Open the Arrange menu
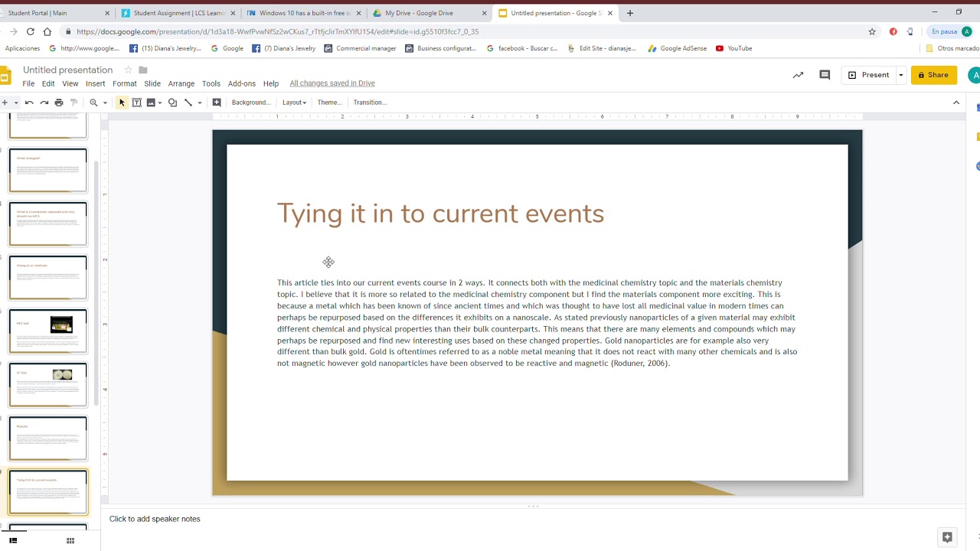 click(181, 83)
